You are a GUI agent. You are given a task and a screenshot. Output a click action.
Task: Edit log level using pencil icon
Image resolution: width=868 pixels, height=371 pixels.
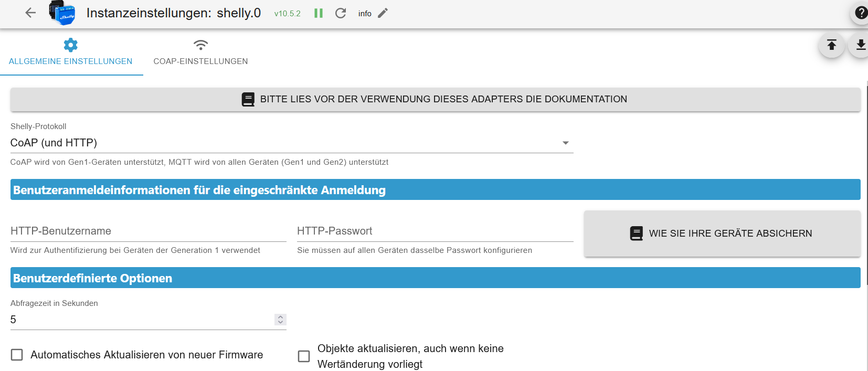[x=383, y=13]
